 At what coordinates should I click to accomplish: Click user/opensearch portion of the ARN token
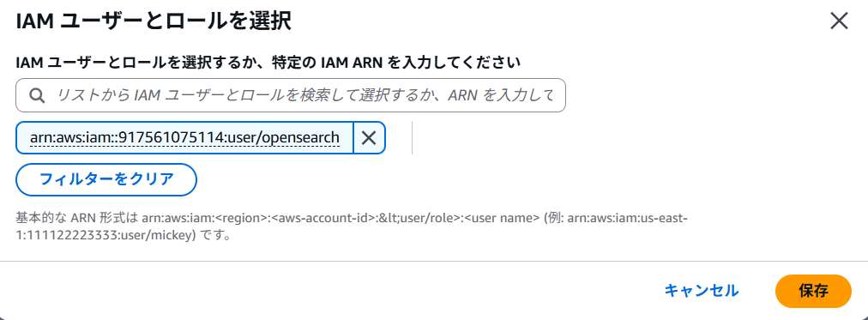291,137
